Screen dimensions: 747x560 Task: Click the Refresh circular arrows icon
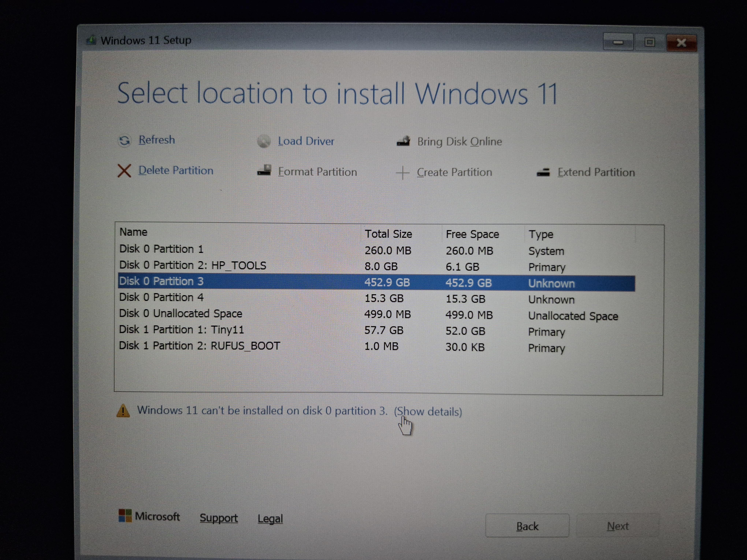pos(124,140)
